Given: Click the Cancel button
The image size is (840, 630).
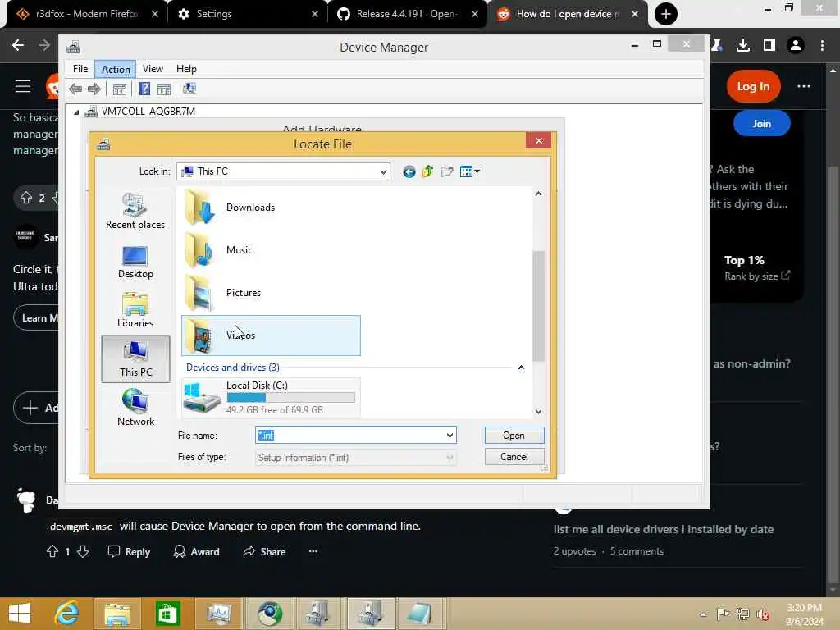Looking at the screenshot, I should click(514, 457).
